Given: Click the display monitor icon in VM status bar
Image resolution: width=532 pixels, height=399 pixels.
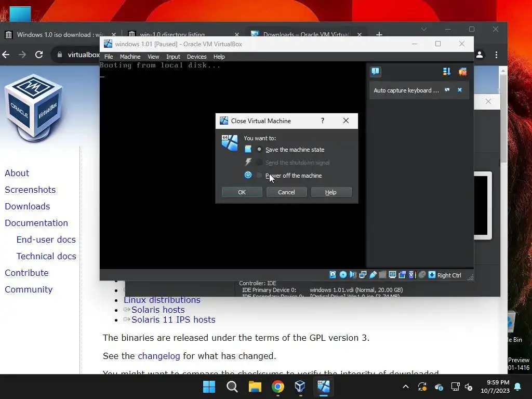Looking at the screenshot, I should coord(393,275).
